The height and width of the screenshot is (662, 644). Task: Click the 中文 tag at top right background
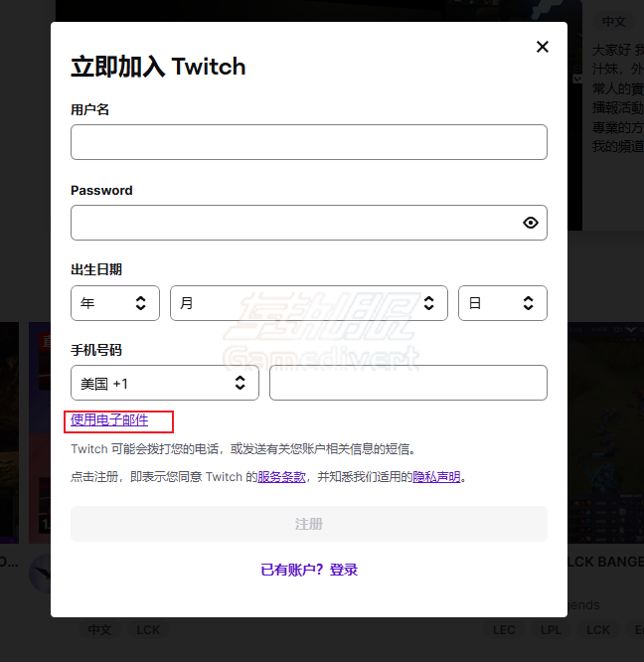click(x=614, y=21)
